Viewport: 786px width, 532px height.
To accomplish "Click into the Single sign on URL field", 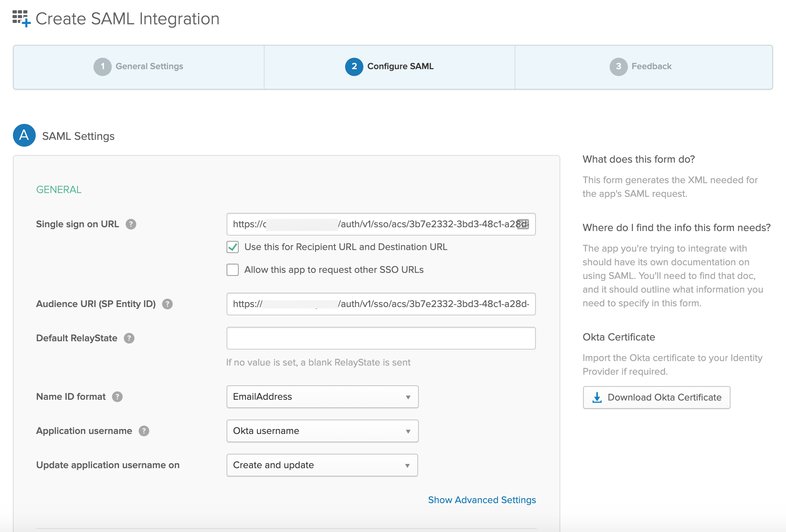I will [x=381, y=224].
